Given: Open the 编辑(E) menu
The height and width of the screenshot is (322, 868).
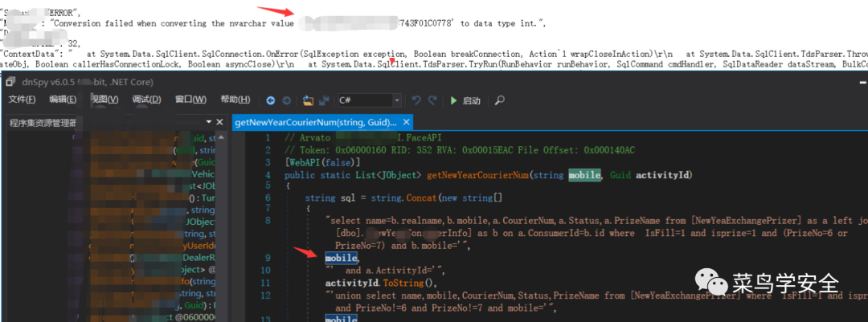Looking at the screenshot, I should (63, 100).
